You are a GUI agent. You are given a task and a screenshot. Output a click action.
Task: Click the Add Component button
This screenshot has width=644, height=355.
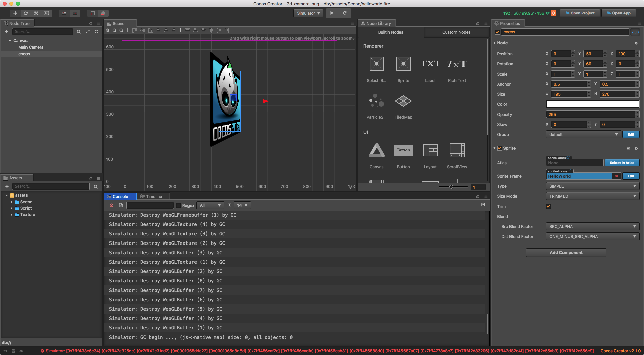click(566, 253)
